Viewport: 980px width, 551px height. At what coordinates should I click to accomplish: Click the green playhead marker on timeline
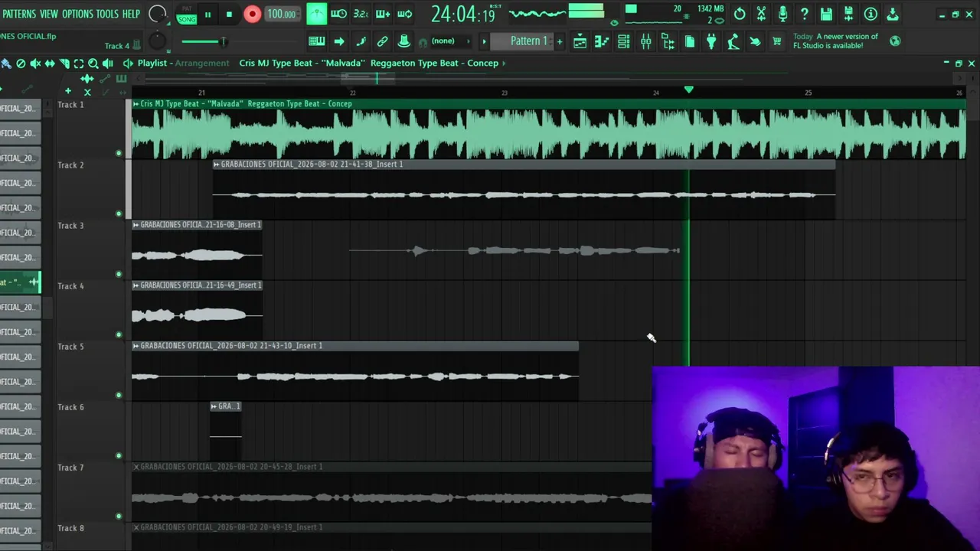click(x=689, y=90)
